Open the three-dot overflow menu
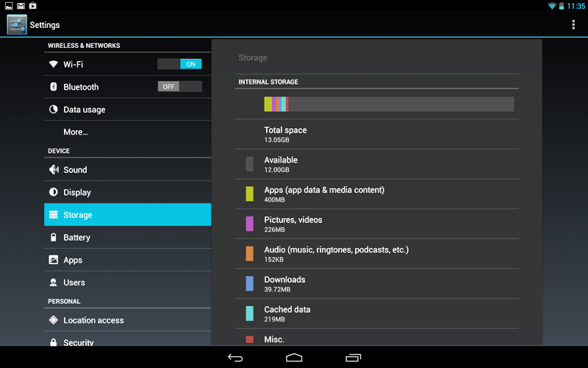 [573, 25]
